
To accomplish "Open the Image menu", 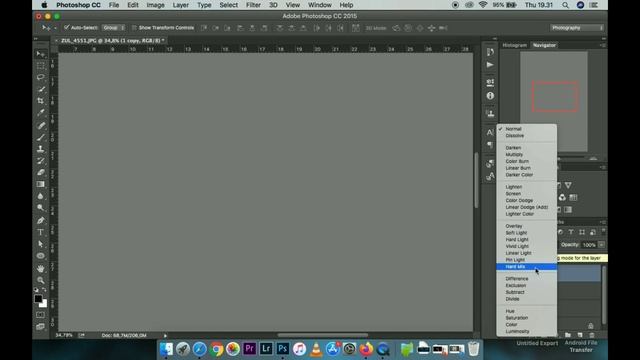I will pyautogui.click(x=156, y=5).
